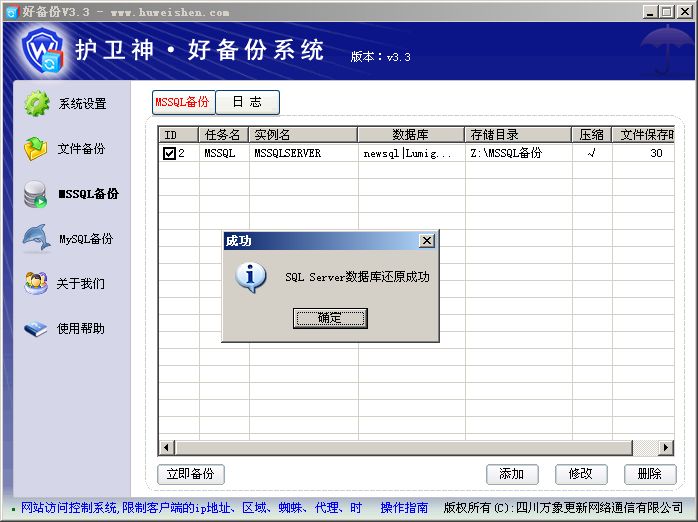Click the 立即备份 button
The height and width of the screenshot is (522, 698).
[191, 474]
